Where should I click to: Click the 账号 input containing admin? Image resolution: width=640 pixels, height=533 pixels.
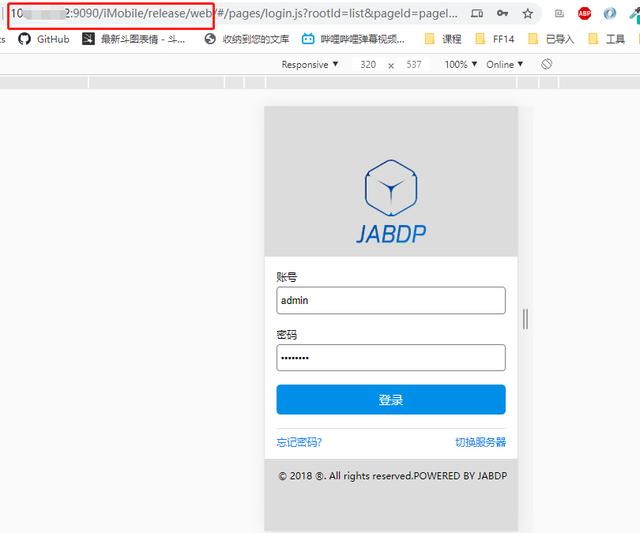(x=391, y=300)
